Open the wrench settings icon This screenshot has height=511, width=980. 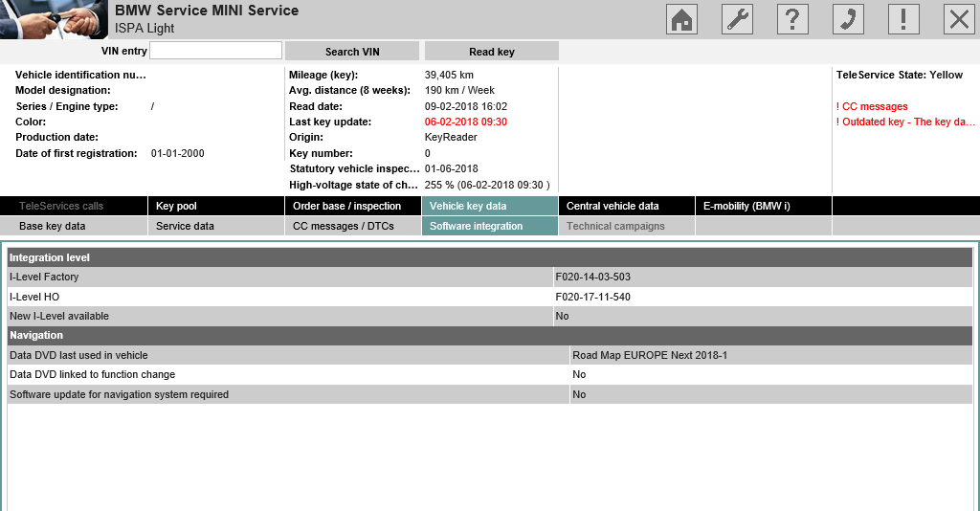[737, 19]
